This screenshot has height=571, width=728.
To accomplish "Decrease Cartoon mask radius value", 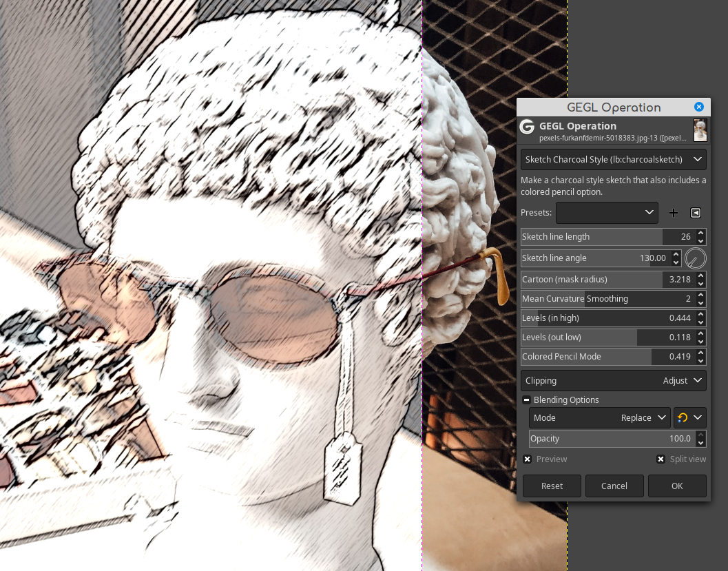I will 701,284.
